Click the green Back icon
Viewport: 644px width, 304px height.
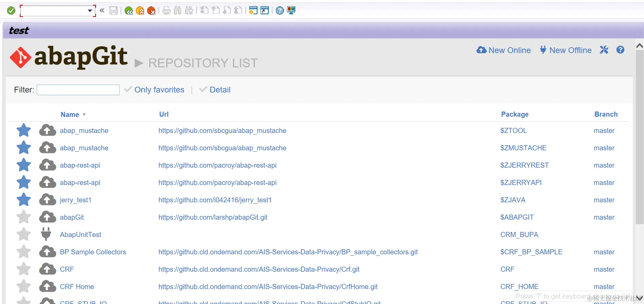click(129, 11)
